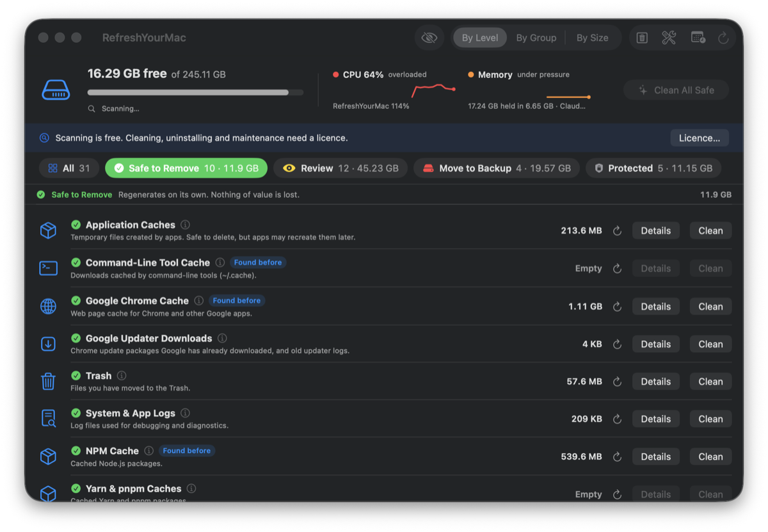Image resolution: width=768 pixels, height=532 pixels.
Task: Show info for Application Caches
Action: tap(185, 225)
